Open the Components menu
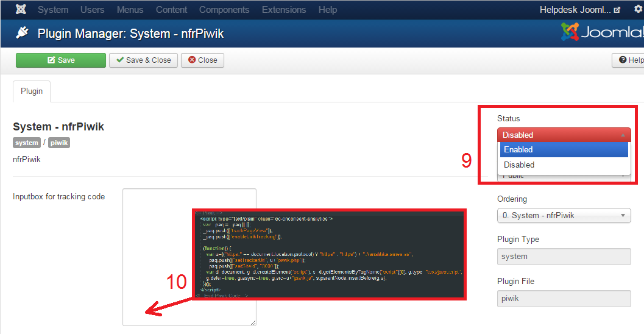The image size is (644, 334). click(x=224, y=10)
